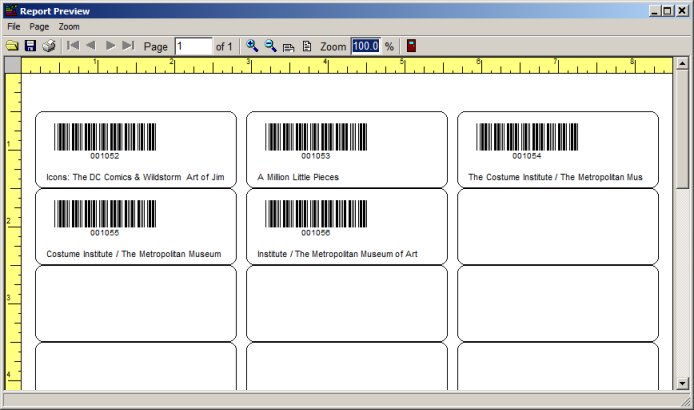
Task: Click the Zoom percentage field showing 100.0
Action: point(366,46)
